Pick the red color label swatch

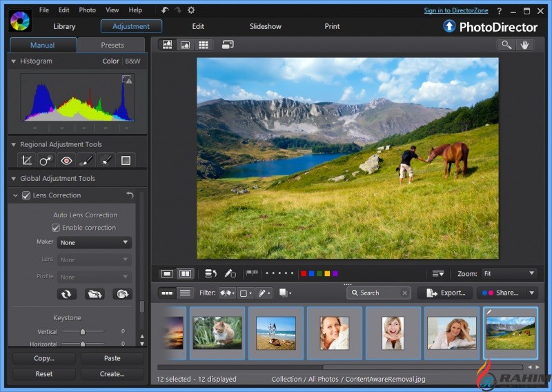point(304,274)
